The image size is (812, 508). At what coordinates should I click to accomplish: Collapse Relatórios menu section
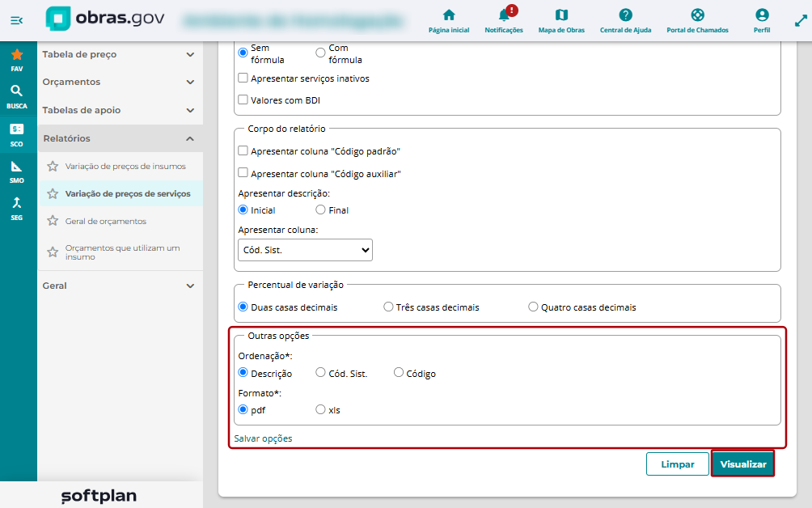coord(119,138)
